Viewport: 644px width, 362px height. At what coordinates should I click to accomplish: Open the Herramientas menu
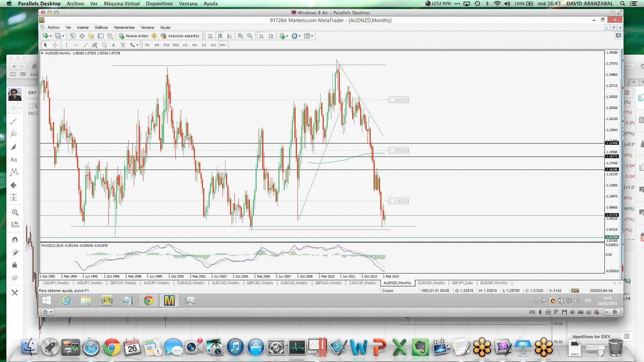pos(124,27)
